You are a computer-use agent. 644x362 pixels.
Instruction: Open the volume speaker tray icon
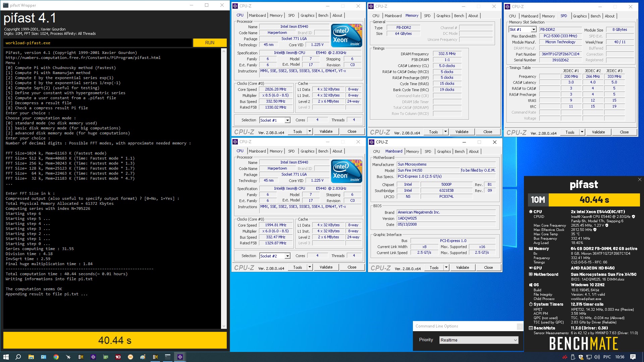[x=597, y=357]
